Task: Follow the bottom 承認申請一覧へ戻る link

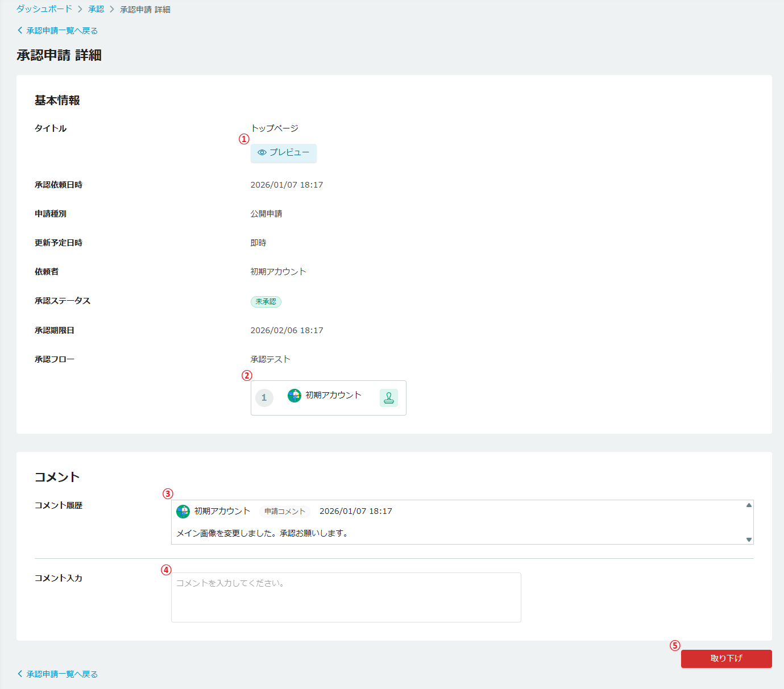Action: (62, 674)
